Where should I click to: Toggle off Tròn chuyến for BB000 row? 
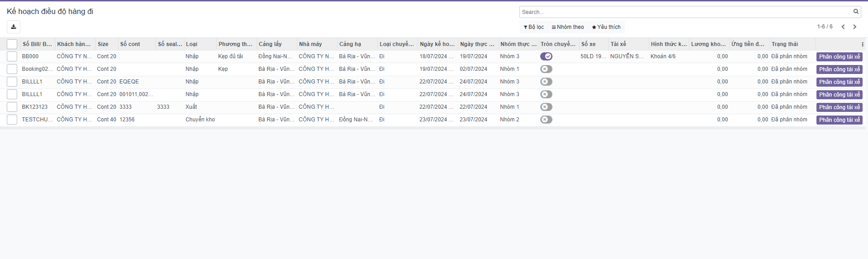(x=546, y=56)
